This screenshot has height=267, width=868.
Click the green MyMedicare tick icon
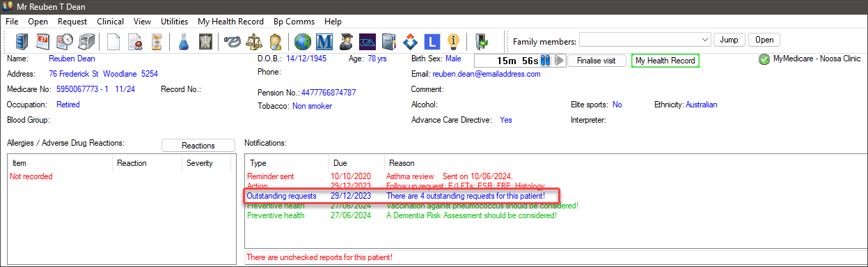coord(764,59)
